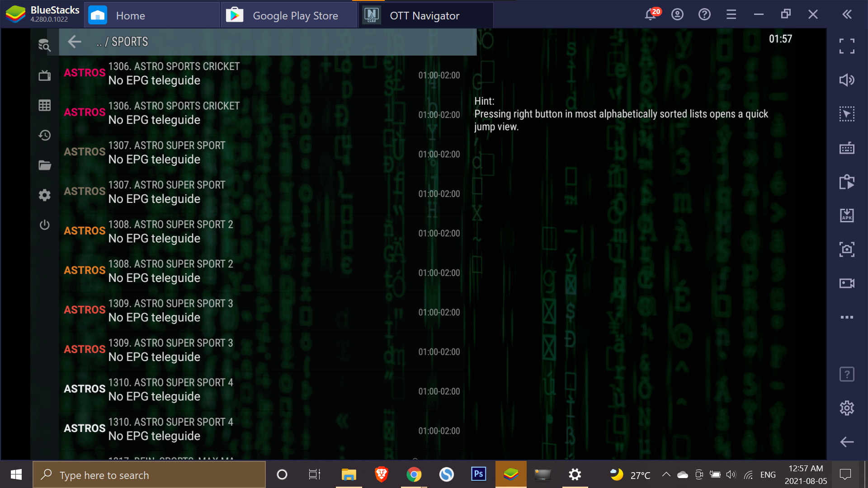
Task: Click the Windows search box
Action: coord(149,474)
